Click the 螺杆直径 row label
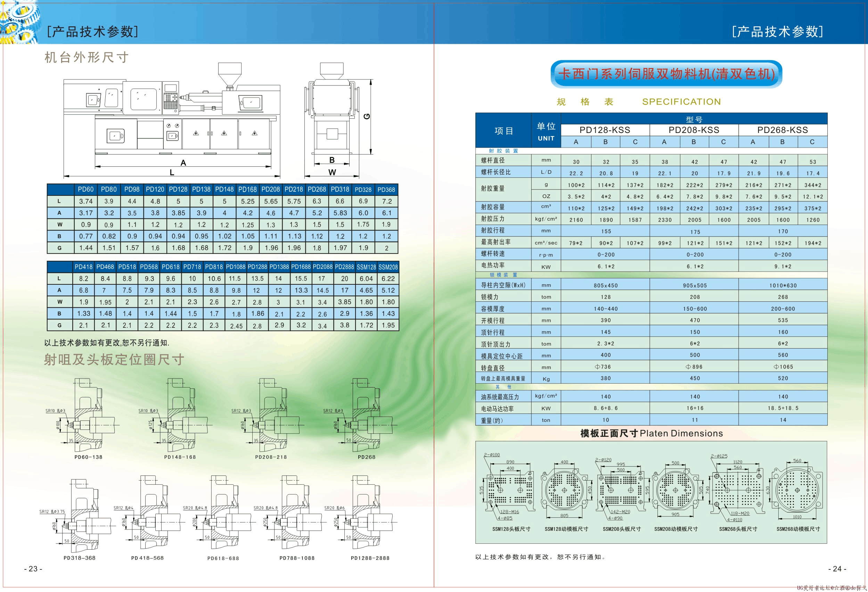Viewport: 868px width, 592px height. (x=493, y=160)
